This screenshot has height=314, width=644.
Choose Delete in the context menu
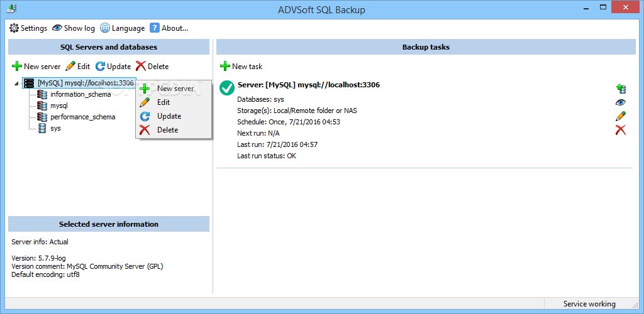coord(174,130)
